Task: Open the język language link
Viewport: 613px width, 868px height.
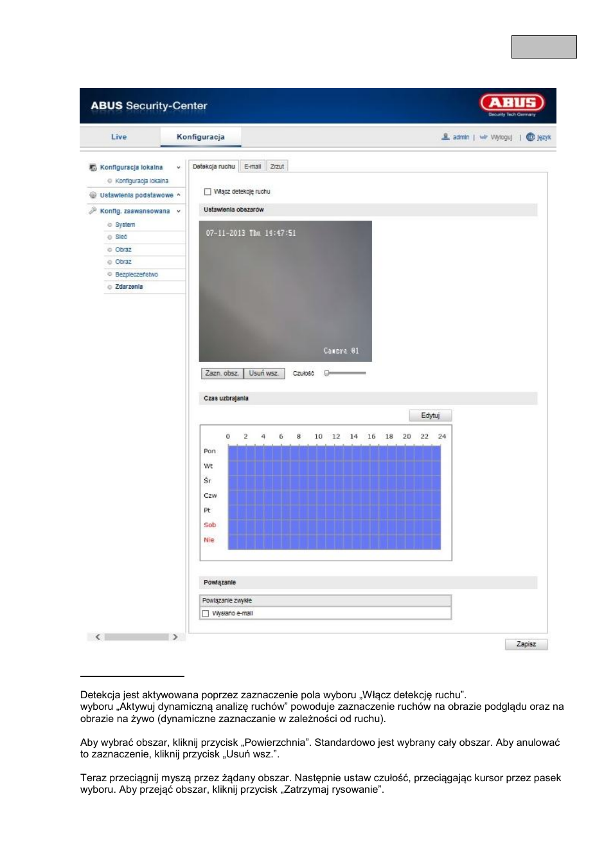Action: 544,137
